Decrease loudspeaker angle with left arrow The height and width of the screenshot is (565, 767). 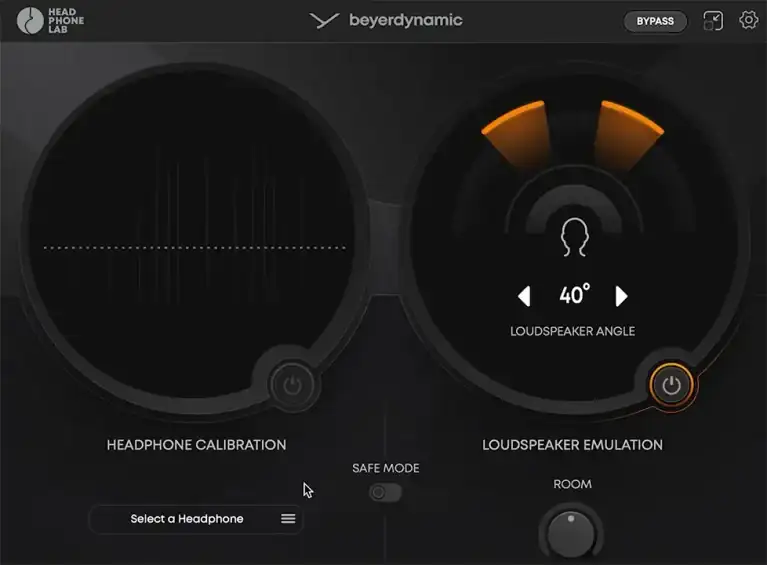(x=524, y=296)
